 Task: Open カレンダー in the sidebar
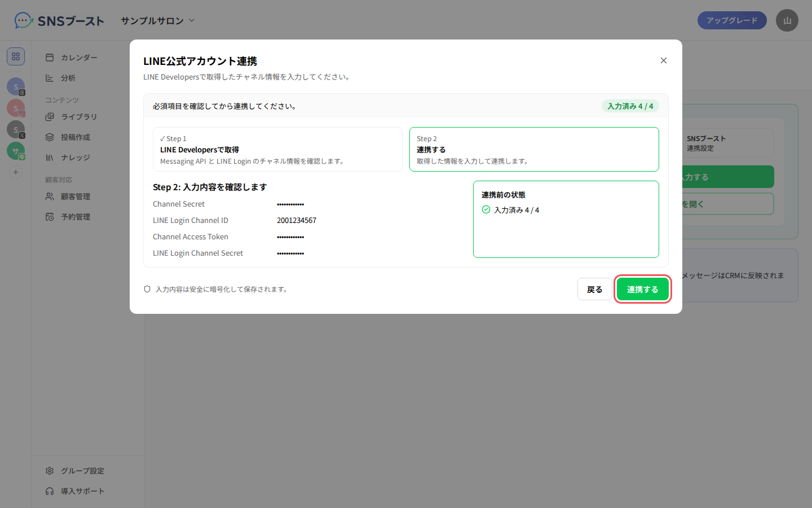(88, 58)
